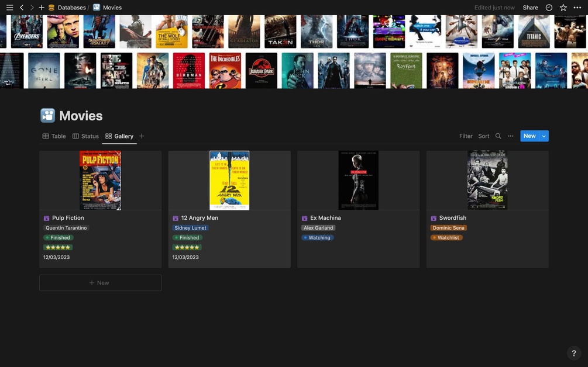Click the Movies page title
The width and height of the screenshot is (588, 367).
click(x=81, y=116)
